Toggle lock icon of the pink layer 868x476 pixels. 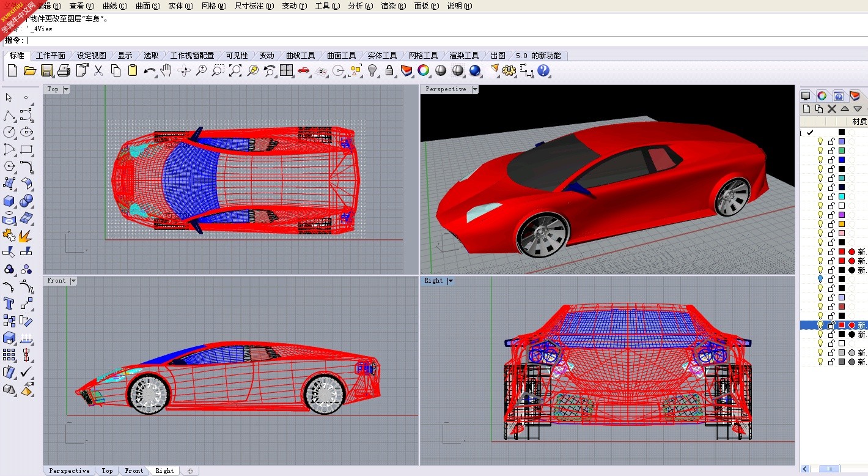(x=831, y=233)
